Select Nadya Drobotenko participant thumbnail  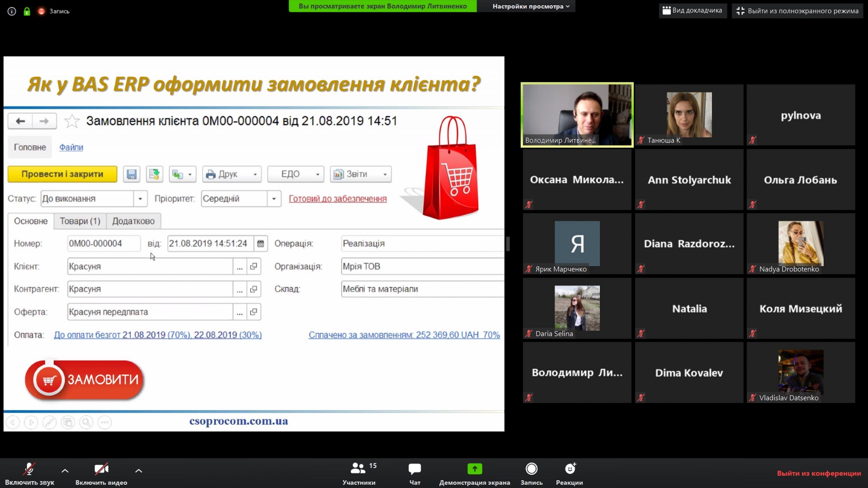tap(801, 244)
